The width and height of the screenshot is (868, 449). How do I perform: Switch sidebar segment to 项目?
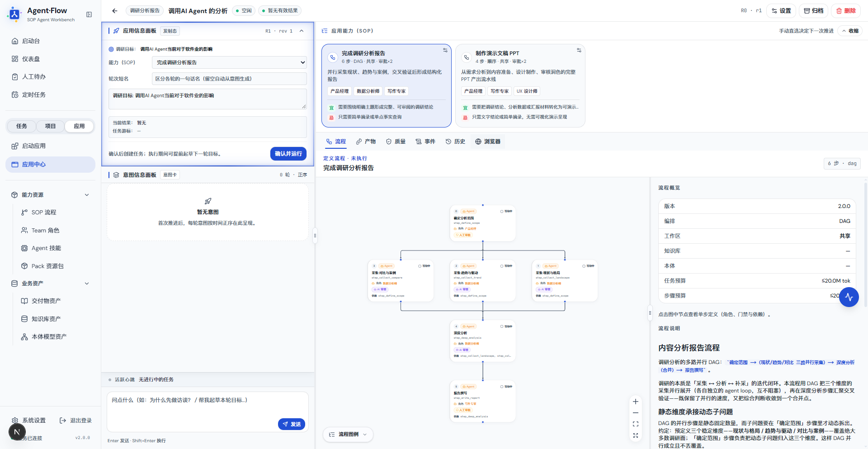(x=50, y=126)
